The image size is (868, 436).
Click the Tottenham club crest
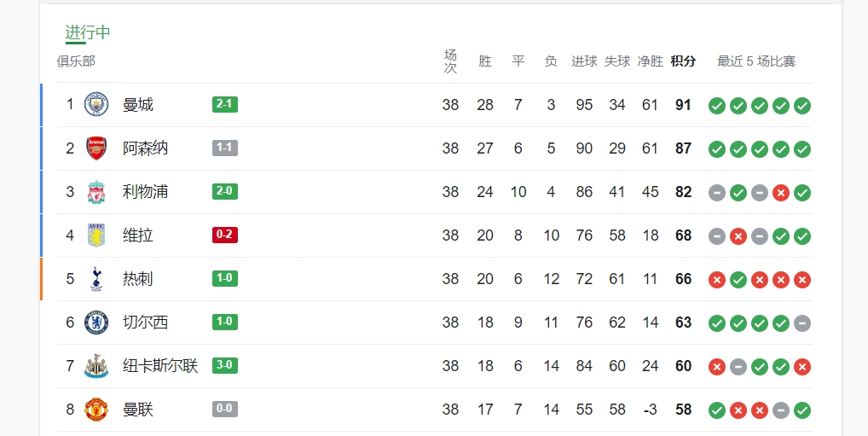point(96,279)
